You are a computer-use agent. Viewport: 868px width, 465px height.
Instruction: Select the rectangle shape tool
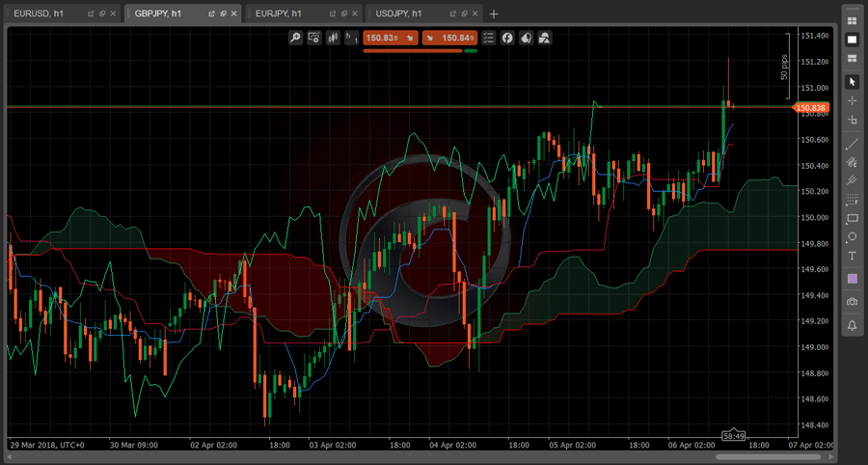[852, 219]
